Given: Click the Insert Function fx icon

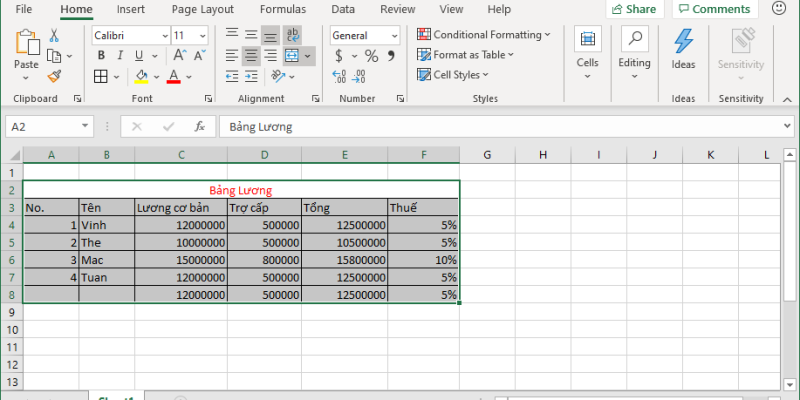Looking at the screenshot, I should (x=200, y=127).
